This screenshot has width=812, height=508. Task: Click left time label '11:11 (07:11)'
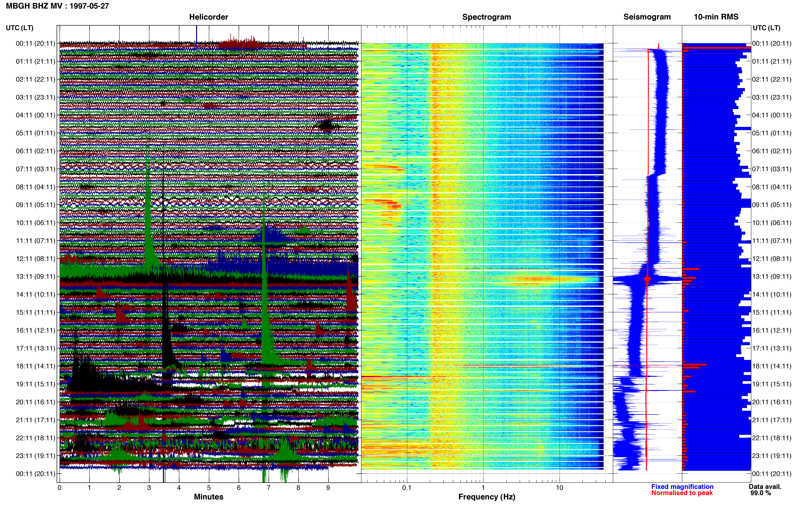click(x=36, y=240)
